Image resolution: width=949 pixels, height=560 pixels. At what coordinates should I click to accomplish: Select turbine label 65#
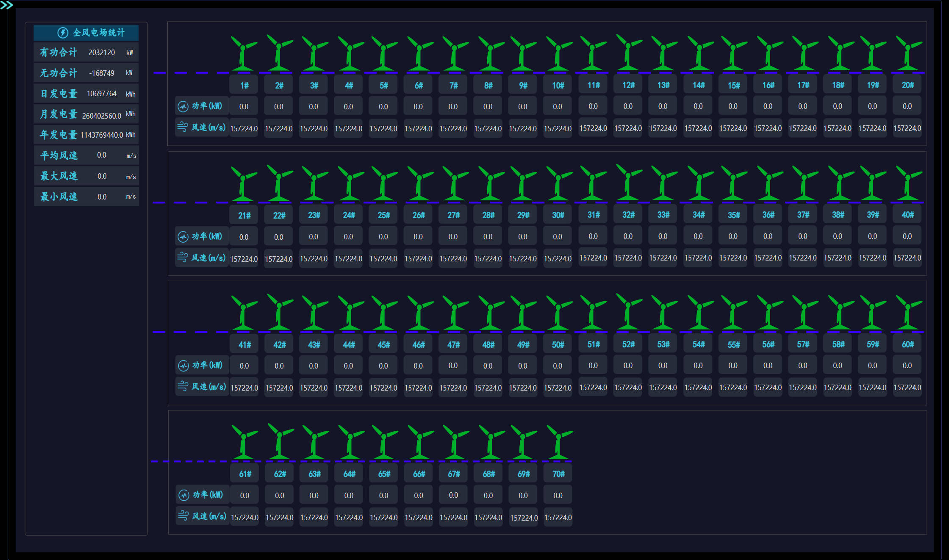[x=384, y=474]
